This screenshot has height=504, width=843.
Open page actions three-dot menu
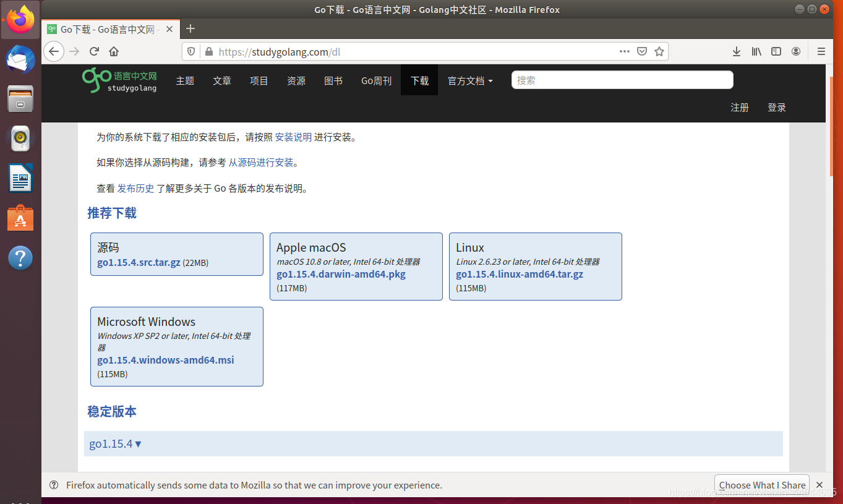click(625, 51)
